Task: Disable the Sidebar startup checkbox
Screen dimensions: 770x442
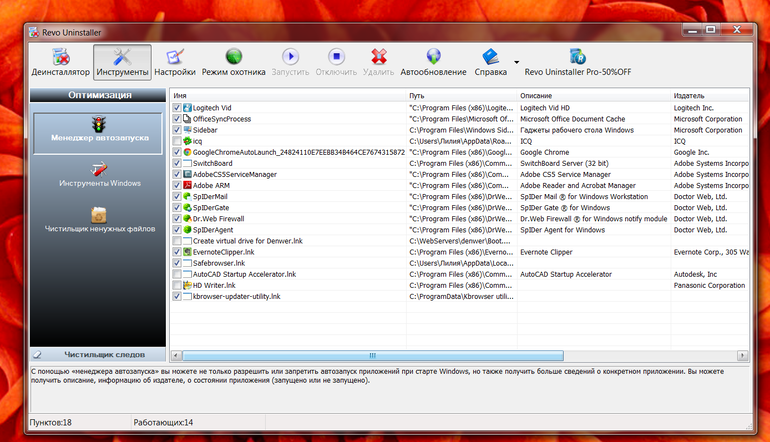Action: tap(177, 130)
